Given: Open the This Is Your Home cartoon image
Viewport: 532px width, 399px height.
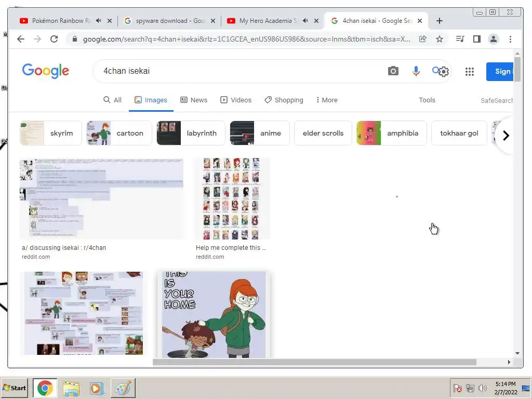Looking at the screenshot, I should [x=214, y=314].
